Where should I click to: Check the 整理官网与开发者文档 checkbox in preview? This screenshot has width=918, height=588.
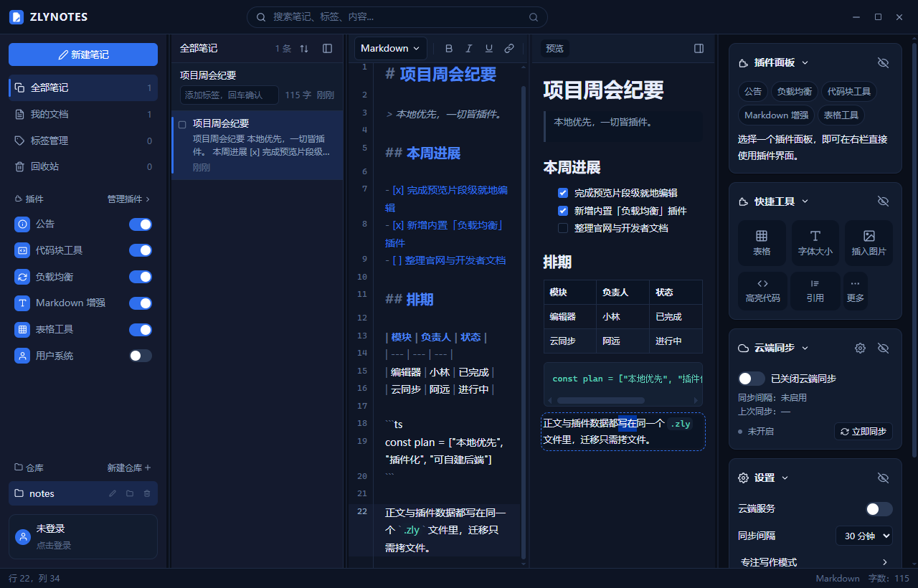[563, 228]
